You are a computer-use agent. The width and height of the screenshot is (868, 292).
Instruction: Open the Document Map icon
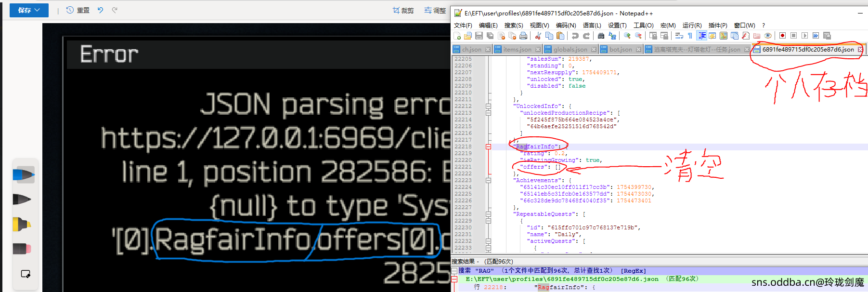click(x=724, y=36)
